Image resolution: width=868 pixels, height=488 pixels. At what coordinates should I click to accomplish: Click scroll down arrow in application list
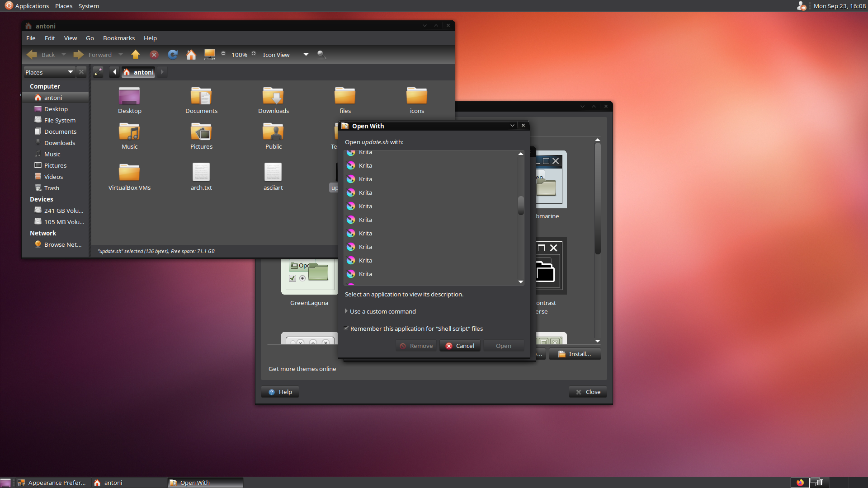click(x=521, y=282)
